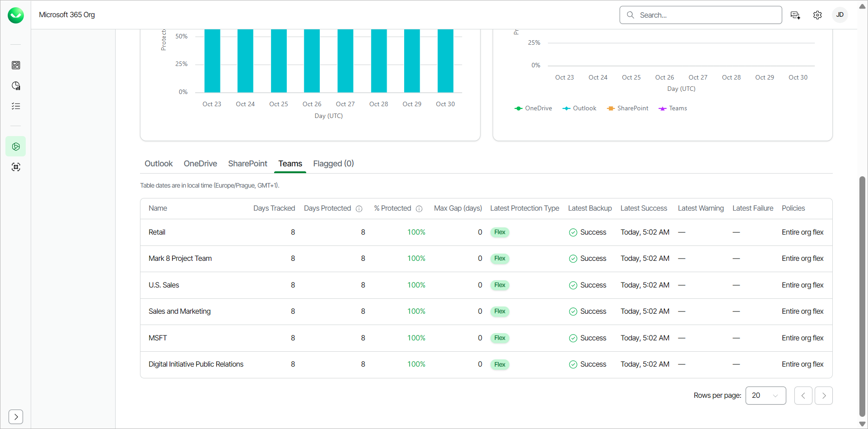
Task: Toggle SharePoint series in chart legend
Action: tap(628, 108)
